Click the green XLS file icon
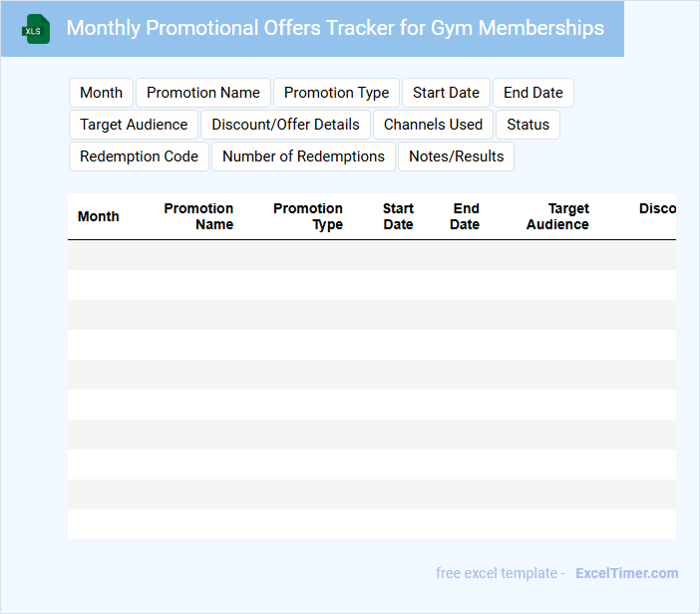Screen dimensions: 700x614 coord(36,29)
